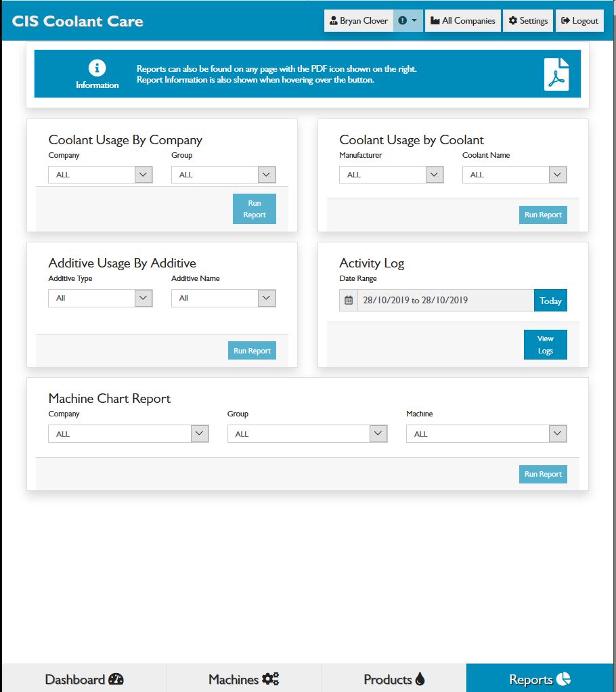This screenshot has height=692, width=616.
Task: Click the PDF report icon in banner
Action: coord(556,74)
